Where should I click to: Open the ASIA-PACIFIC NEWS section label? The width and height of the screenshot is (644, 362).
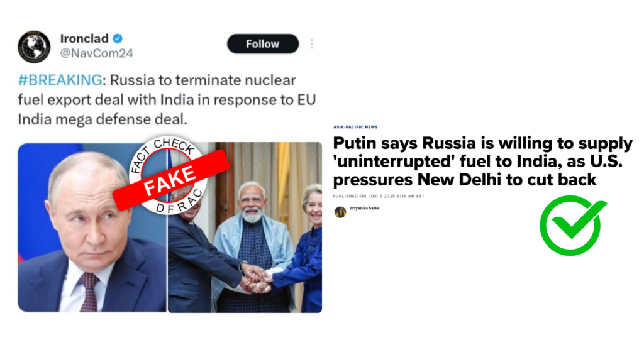coord(355,127)
